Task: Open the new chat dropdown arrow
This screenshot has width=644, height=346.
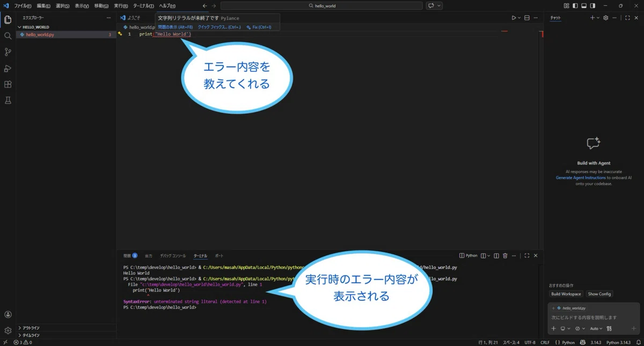Action: (x=598, y=18)
